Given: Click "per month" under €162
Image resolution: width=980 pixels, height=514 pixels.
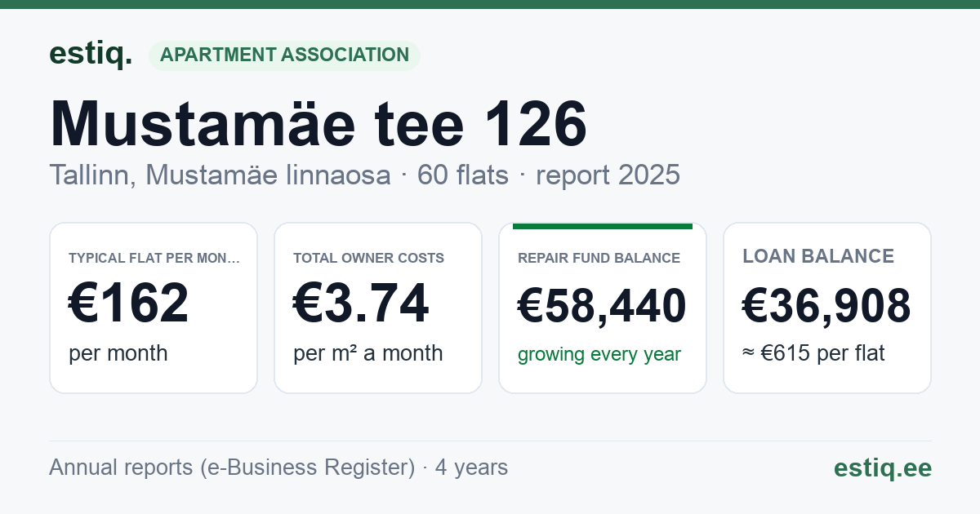Looking at the screenshot, I should coord(118,353).
